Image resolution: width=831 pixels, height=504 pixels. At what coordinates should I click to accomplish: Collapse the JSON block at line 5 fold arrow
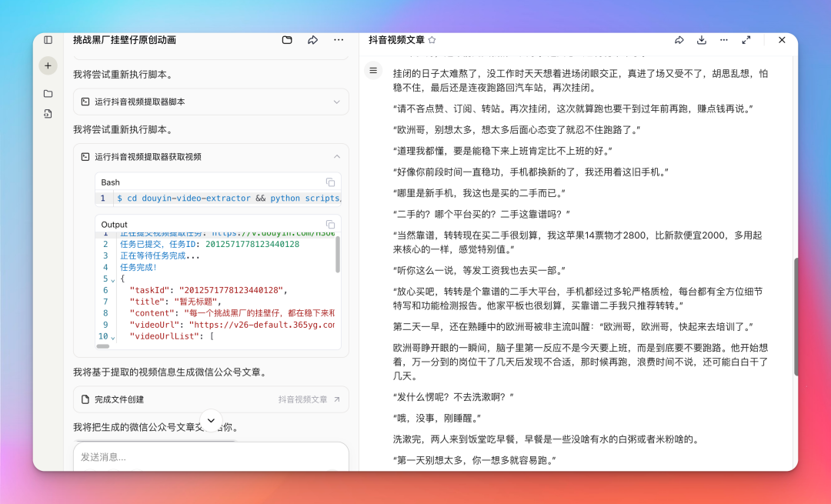(112, 279)
